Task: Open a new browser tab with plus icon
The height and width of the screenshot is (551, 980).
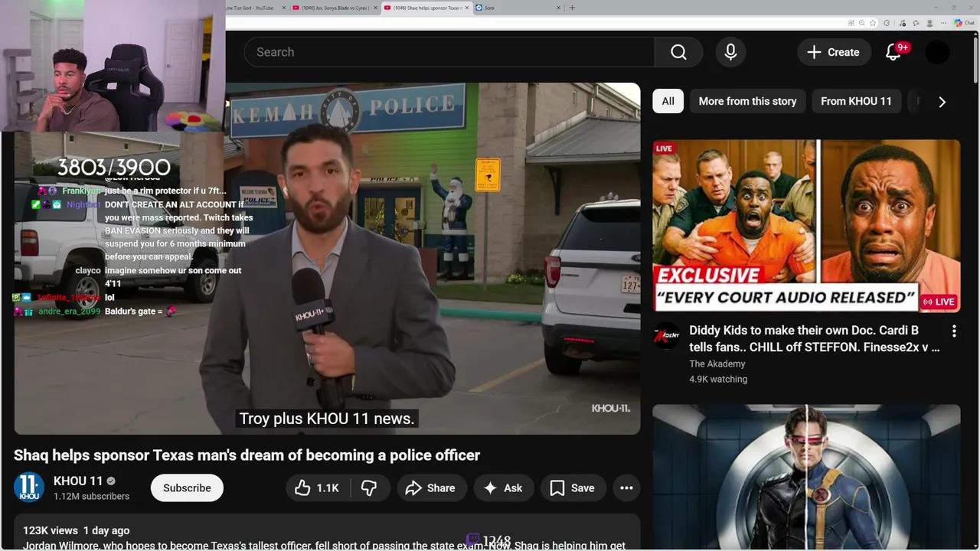Action: [x=572, y=8]
